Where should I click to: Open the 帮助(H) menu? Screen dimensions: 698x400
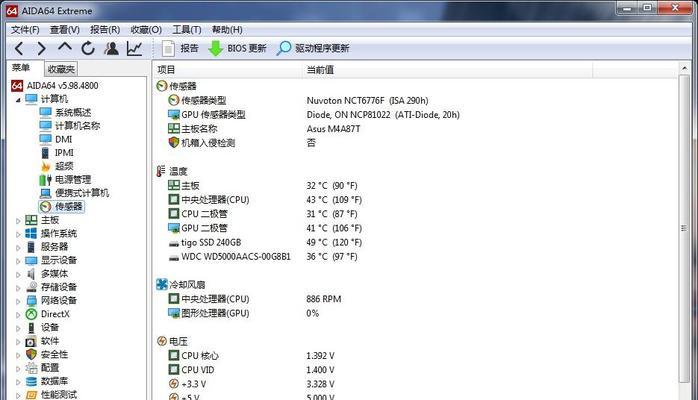coord(227,29)
